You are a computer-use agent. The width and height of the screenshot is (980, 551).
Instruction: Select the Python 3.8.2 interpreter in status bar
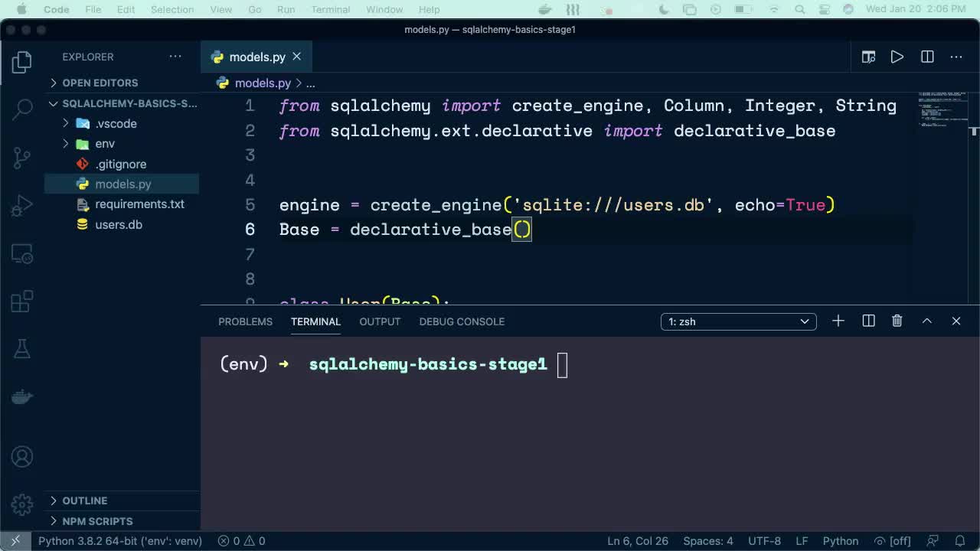119,540
